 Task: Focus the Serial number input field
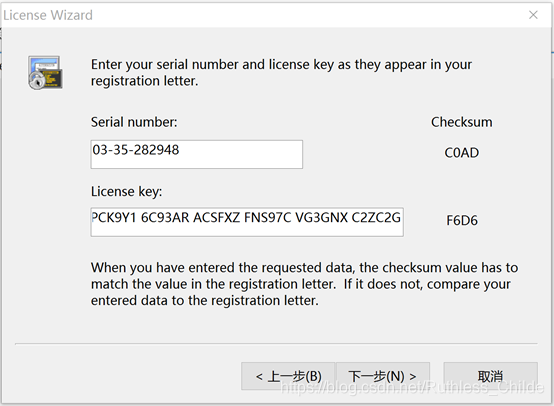click(196, 154)
